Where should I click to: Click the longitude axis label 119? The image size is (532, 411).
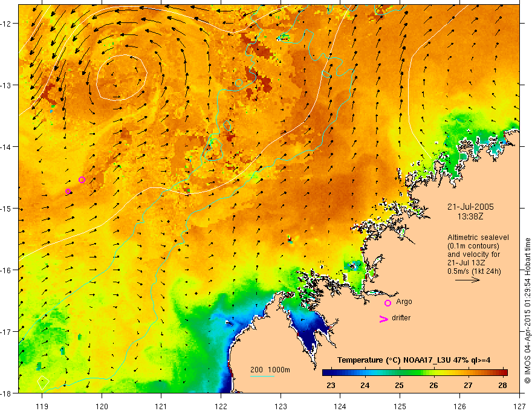[x=42, y=406]
